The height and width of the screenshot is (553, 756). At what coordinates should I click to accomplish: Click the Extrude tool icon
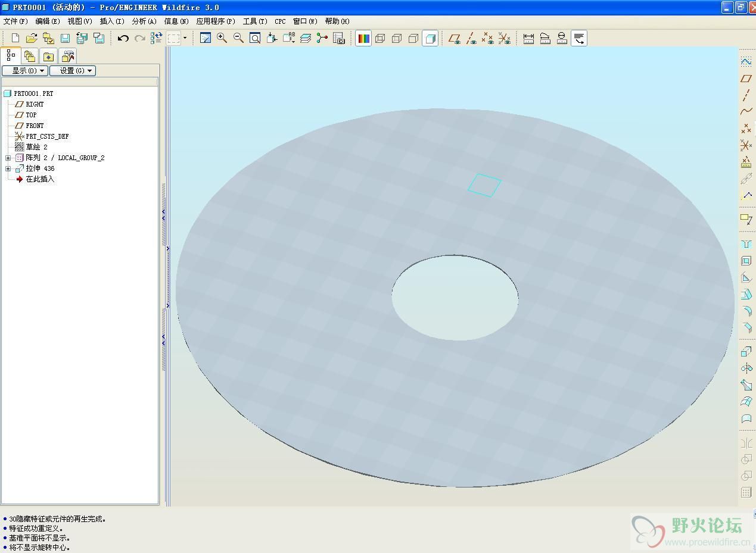tap(746, 352)
